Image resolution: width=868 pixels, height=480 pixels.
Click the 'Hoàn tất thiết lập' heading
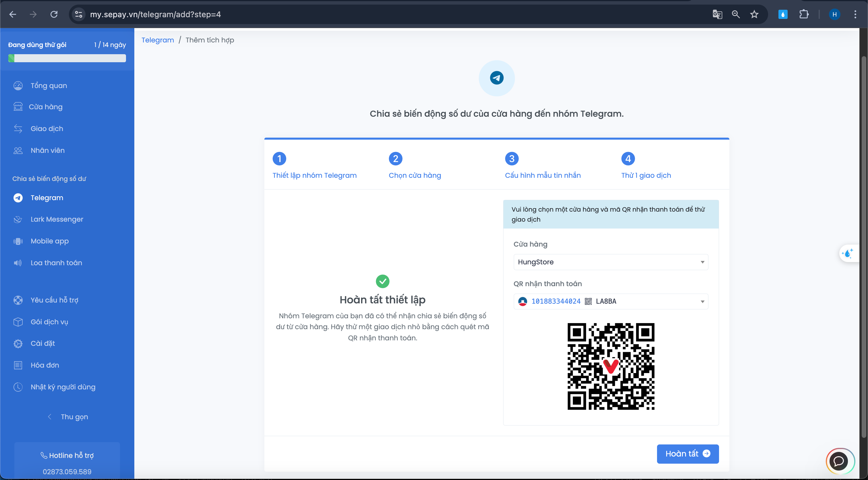coord(382,300)
